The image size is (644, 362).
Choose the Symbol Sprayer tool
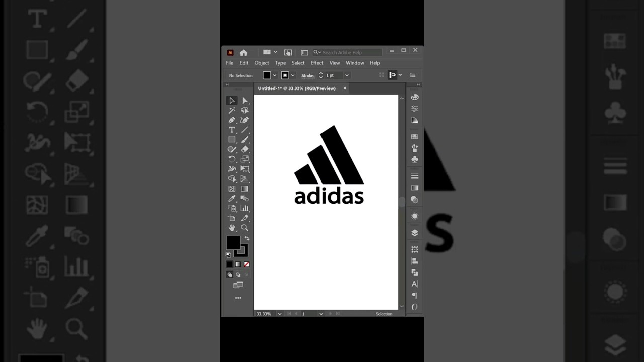coord(232,208)
